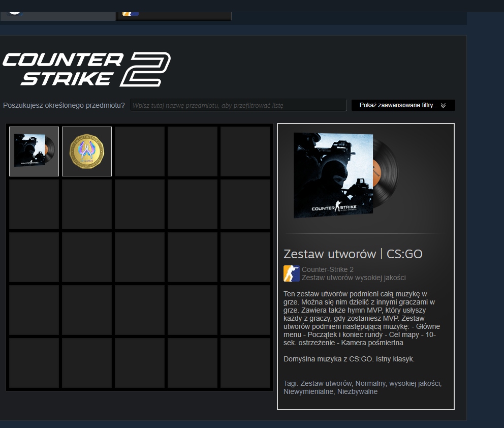Click the item title Zestaw utworów | CS:GO
This screenshot has width=504, height=428.
[353, 254]
